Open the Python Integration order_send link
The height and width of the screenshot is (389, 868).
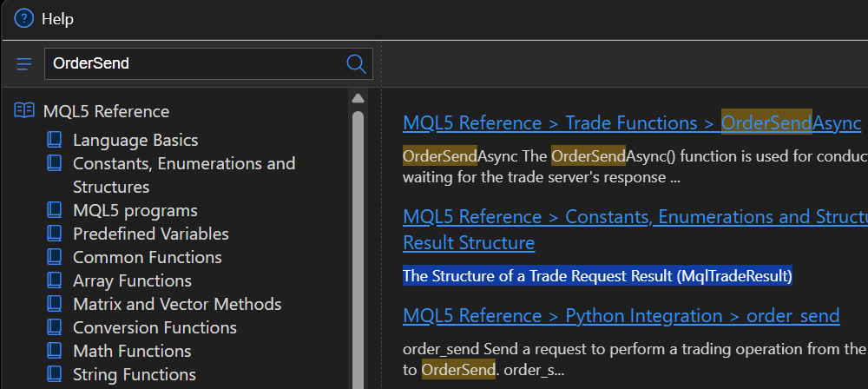tap(621, 316)
